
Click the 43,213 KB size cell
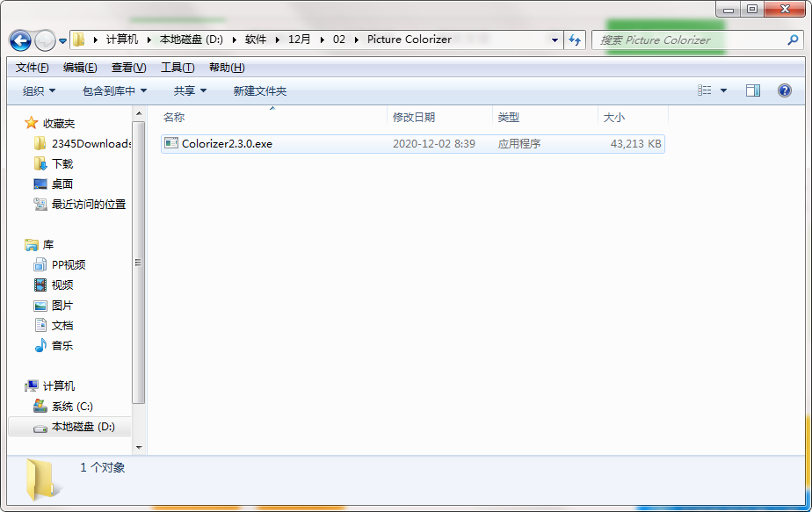[x=636, y=144]
